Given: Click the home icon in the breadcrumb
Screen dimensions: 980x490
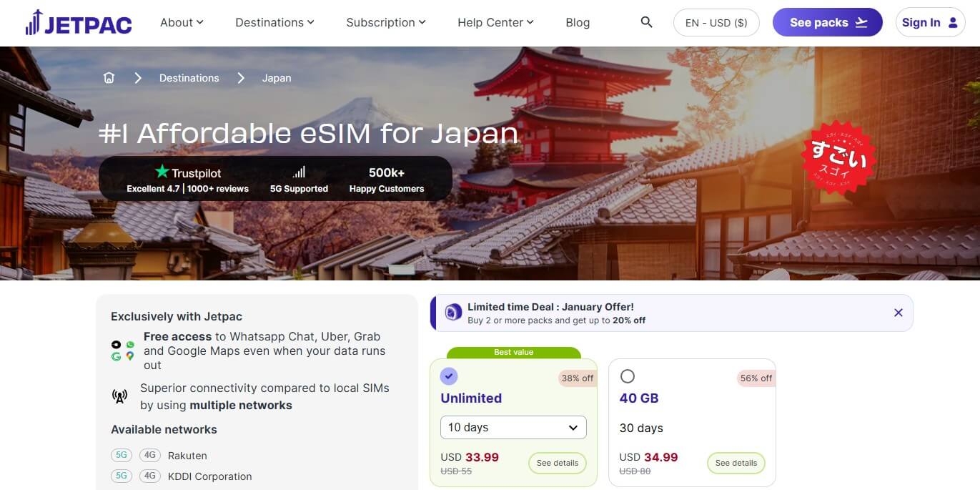Looking at the screenshot, I should 109,77.
